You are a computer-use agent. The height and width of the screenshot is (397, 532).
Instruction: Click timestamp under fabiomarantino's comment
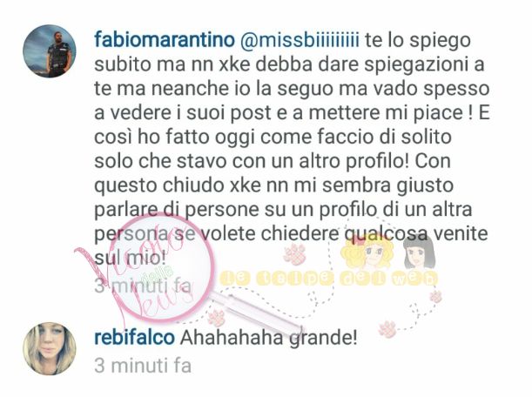click(x=143, y=286)
